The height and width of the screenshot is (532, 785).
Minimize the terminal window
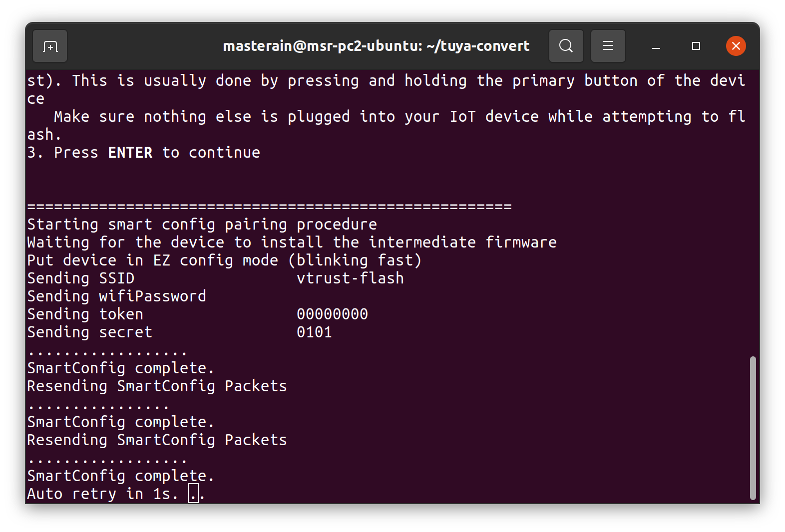click(656, 46)
